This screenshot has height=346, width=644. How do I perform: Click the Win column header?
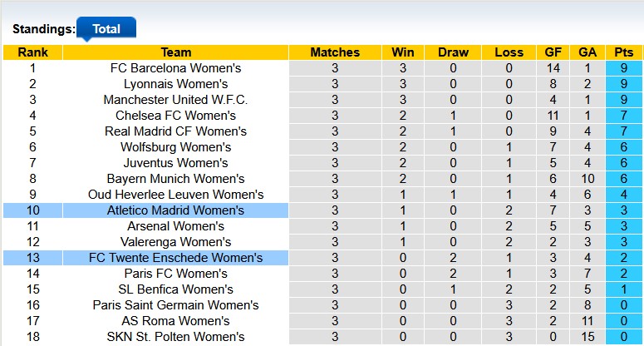click(403, 52)
